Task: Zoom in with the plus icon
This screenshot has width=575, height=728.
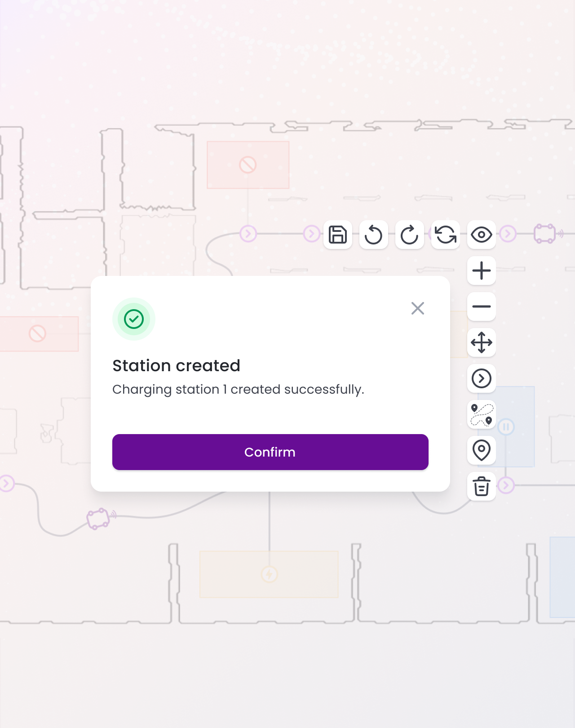Action: 482,271
